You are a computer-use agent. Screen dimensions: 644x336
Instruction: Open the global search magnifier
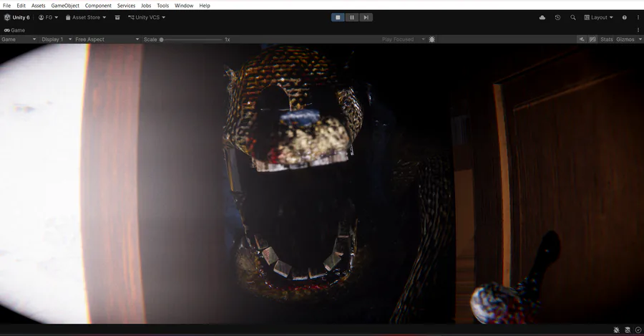pyautogui.click(x=573, y=17)
